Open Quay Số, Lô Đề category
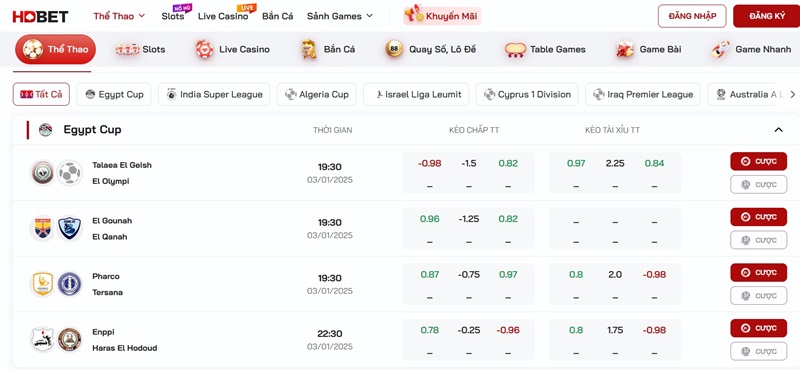The image size is (800, 370). click(x=431, y=50)
